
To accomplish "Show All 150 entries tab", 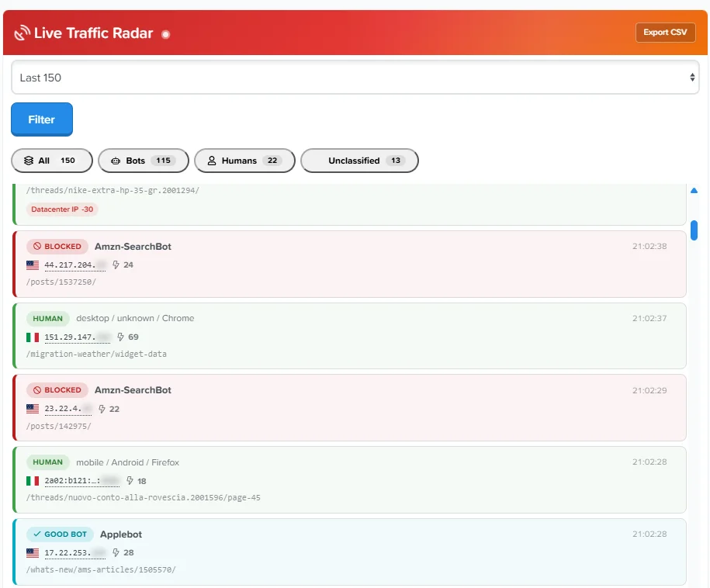I will [x=52, y=161].
